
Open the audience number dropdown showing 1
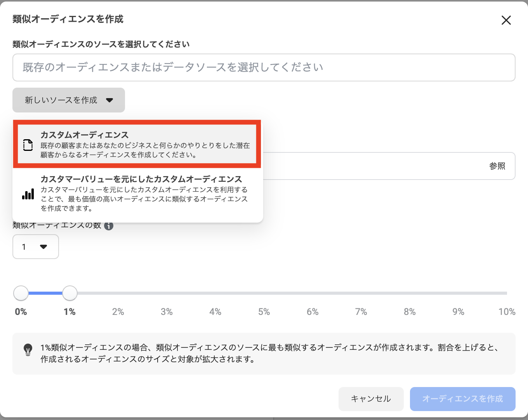coord(35,247)
